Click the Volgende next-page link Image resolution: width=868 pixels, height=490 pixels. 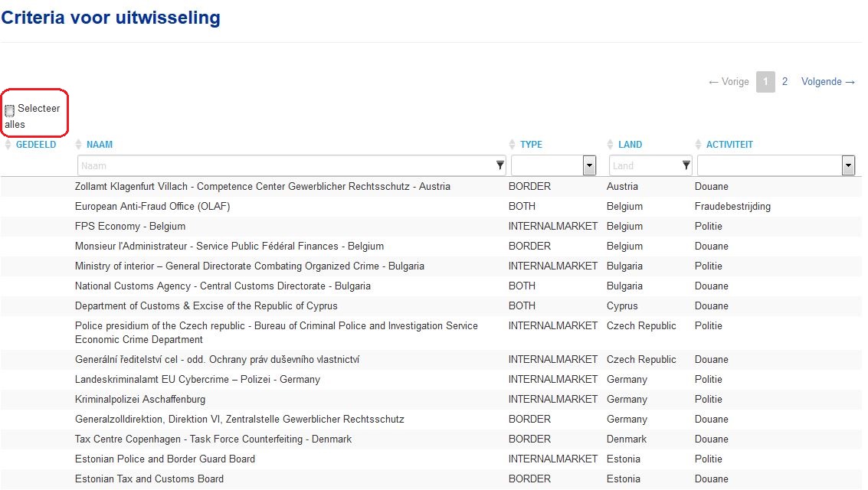(x=828, y=81)
